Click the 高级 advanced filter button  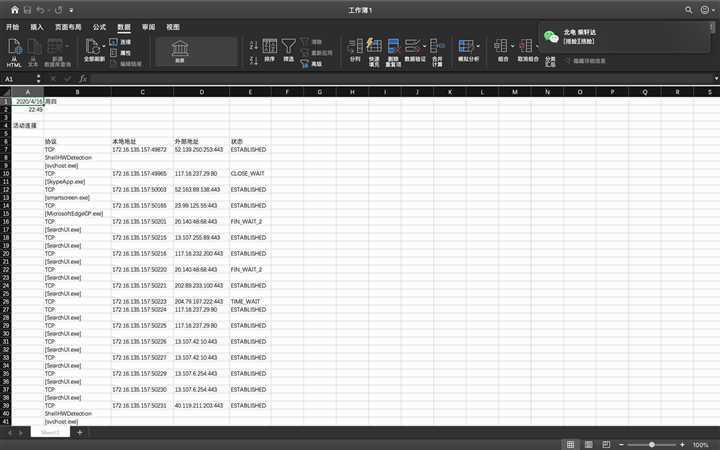[x=311, y=64]
